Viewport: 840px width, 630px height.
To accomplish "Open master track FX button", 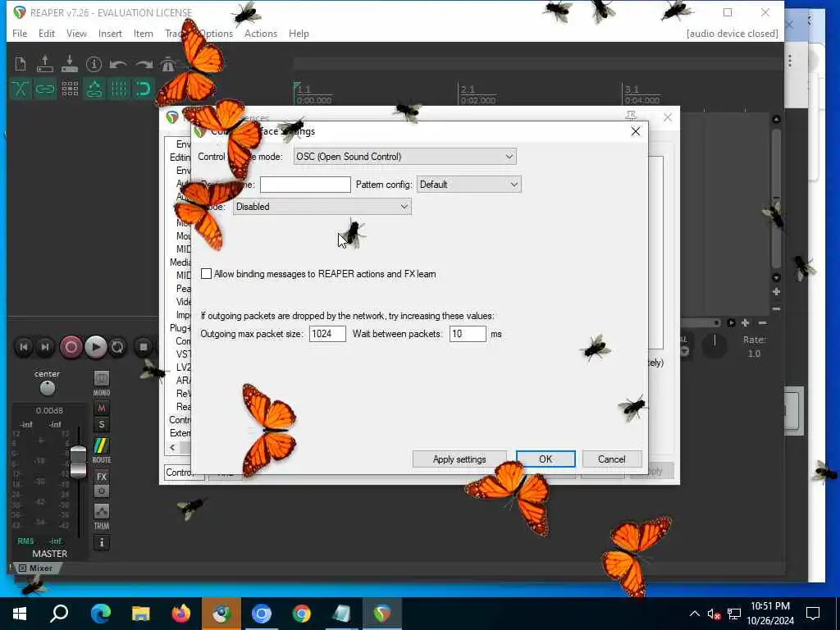I will tap(101, 477).
